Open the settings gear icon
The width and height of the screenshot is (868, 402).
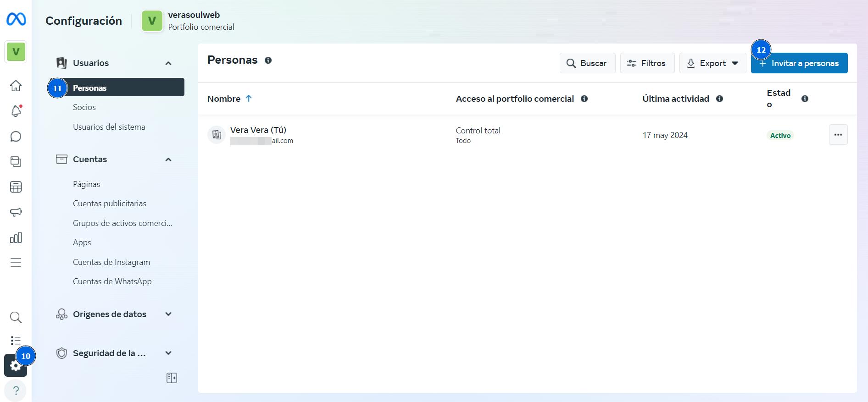(x=16, y=365)
